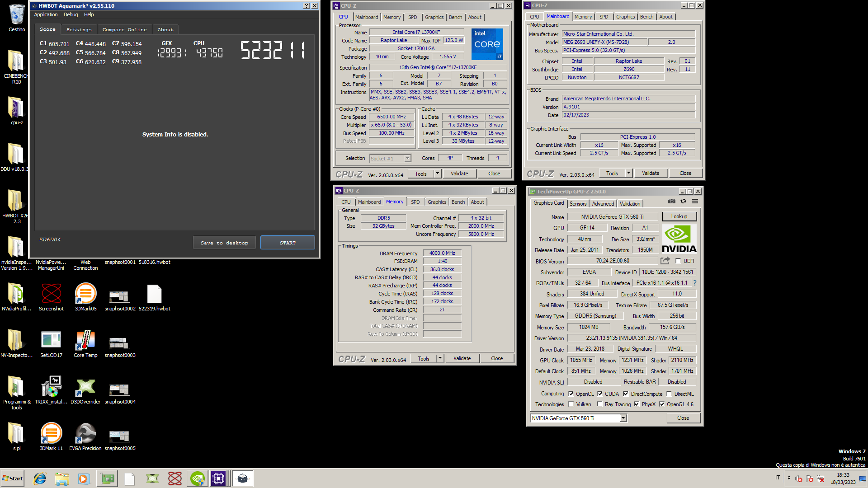
Task: Toggle the Vulkan checkbox in GPU-Z
Action: [x=571, y=404]
